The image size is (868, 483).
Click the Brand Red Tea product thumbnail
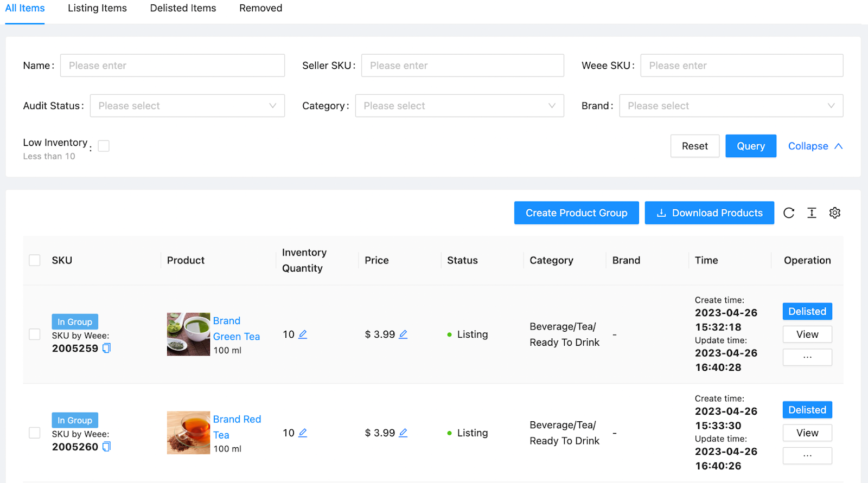[188, 433]
